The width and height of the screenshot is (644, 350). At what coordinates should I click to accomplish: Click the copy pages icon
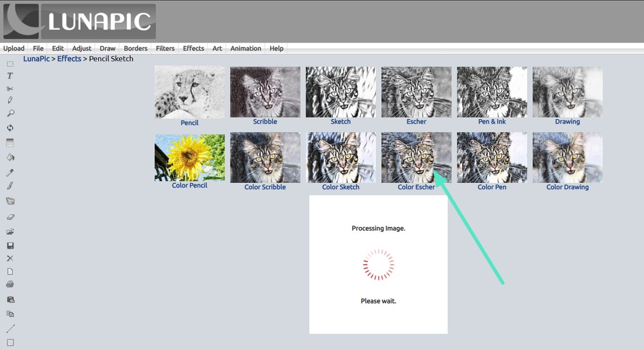[10, 314]
